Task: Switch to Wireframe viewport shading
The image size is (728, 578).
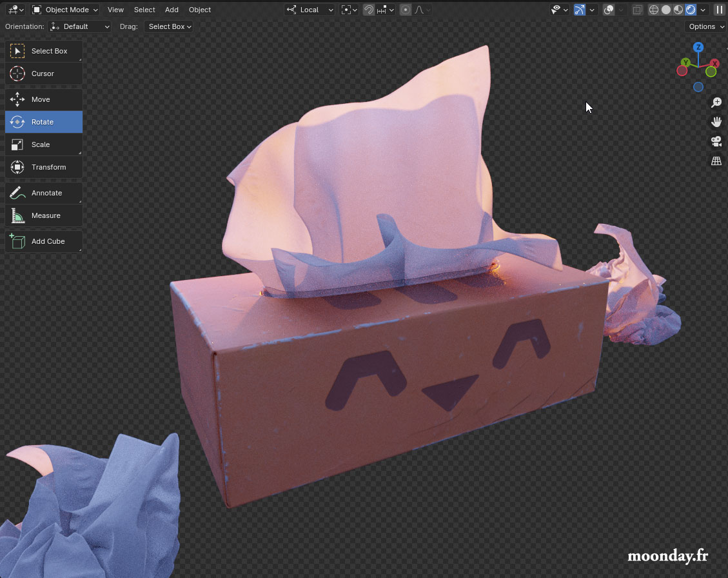Action: (653, 10)
